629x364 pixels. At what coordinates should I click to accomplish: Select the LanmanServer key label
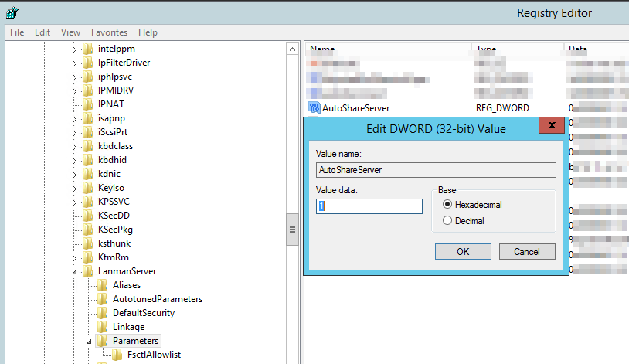(x=127, y=271)
